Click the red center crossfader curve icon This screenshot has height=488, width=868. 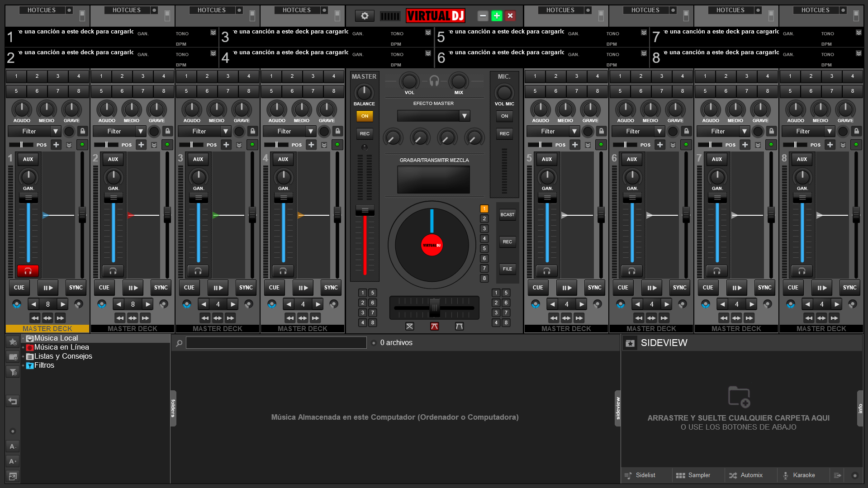coord(434,326)
